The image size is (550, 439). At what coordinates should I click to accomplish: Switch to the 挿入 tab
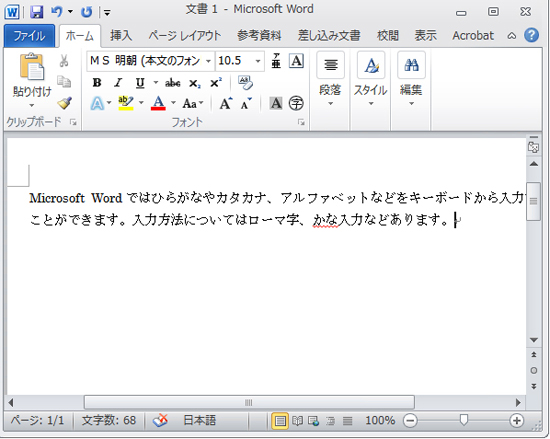coord(121,36)
